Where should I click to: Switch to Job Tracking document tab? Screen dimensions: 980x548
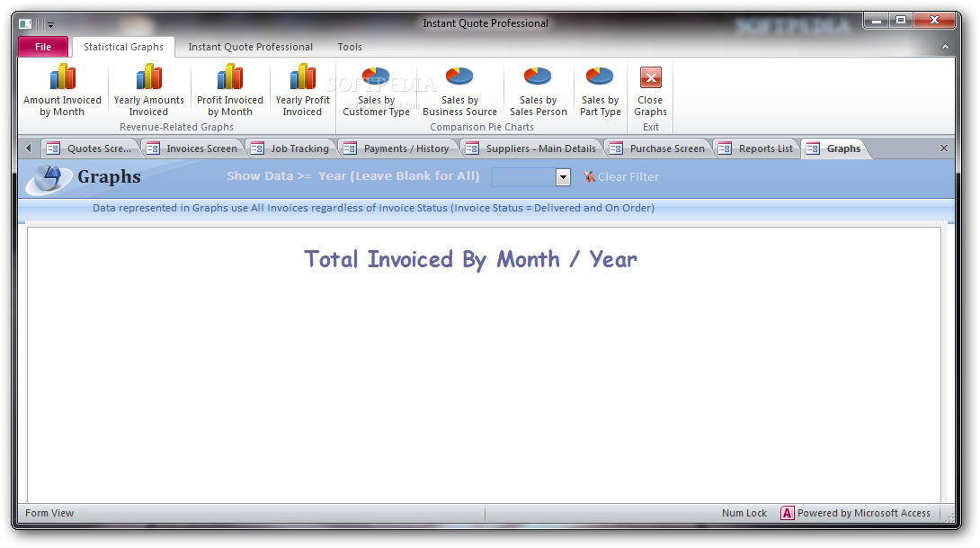click(x=290, y=148)
